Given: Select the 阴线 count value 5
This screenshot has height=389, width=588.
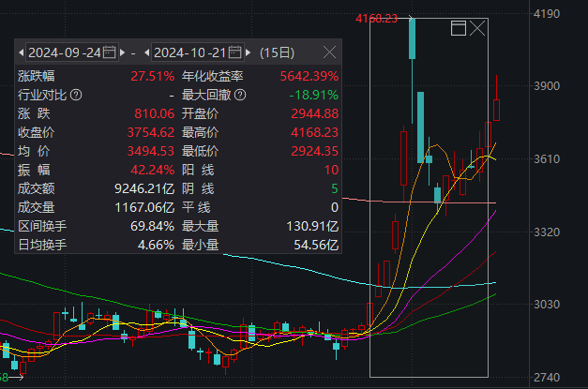Looking at the screenshot, I should click(335, 188).
